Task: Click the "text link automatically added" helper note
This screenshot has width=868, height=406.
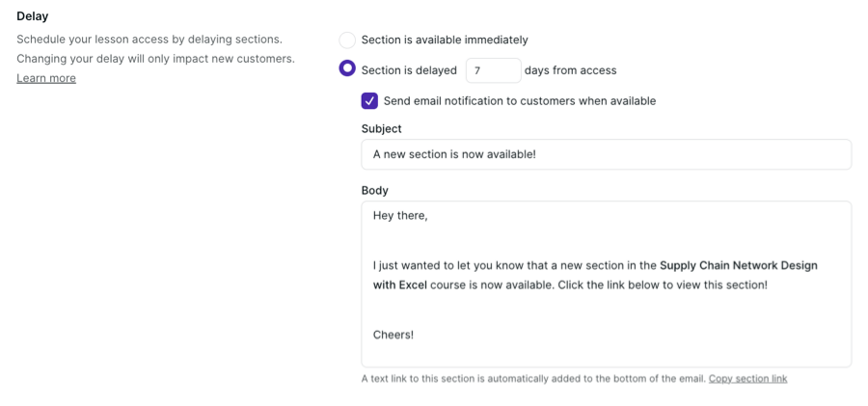Action: coord(532,379)
